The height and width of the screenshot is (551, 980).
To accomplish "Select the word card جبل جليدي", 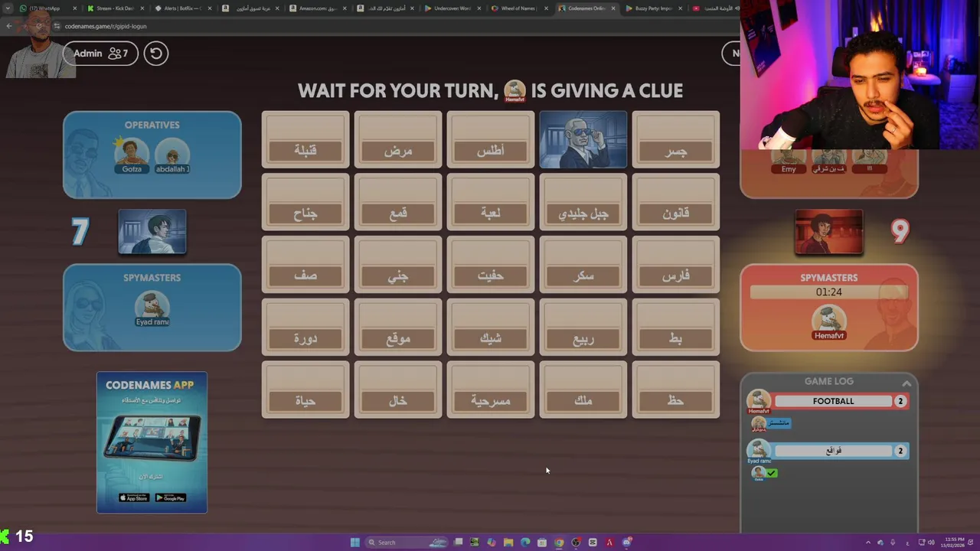I will pyautogui.click(x=583, y=202).
